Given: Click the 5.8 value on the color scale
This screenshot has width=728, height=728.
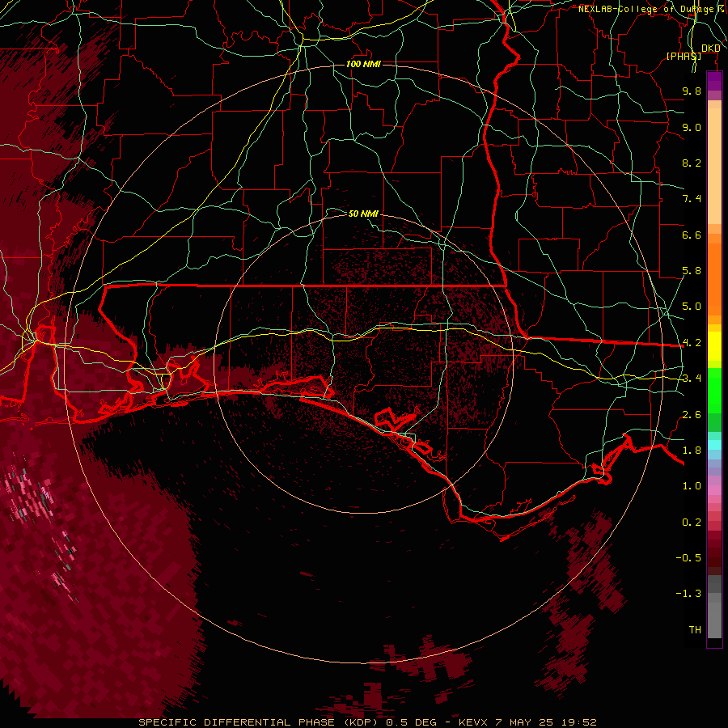Looking at the screenshot, I should 692,271.
